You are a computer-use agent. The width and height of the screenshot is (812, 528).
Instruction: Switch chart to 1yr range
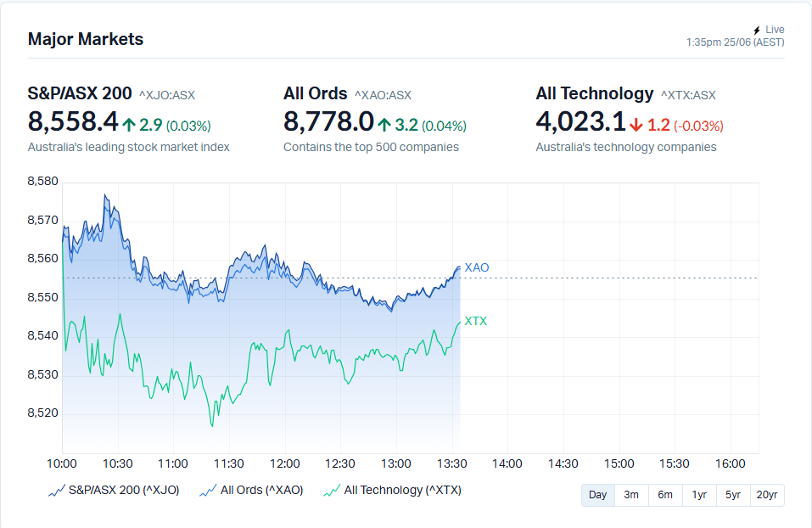point(700,495)
